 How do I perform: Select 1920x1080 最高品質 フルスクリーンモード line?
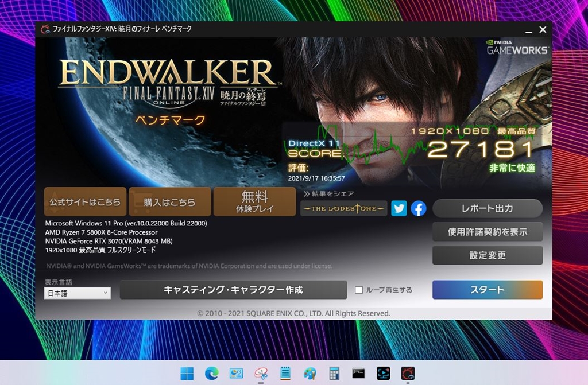pos(100,250)
